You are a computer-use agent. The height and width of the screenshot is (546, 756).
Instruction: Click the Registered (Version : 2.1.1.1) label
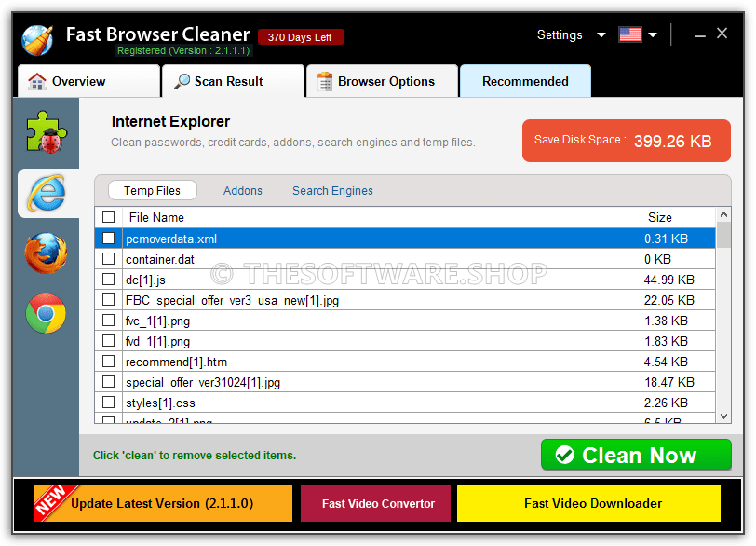[x=183, y=50]
